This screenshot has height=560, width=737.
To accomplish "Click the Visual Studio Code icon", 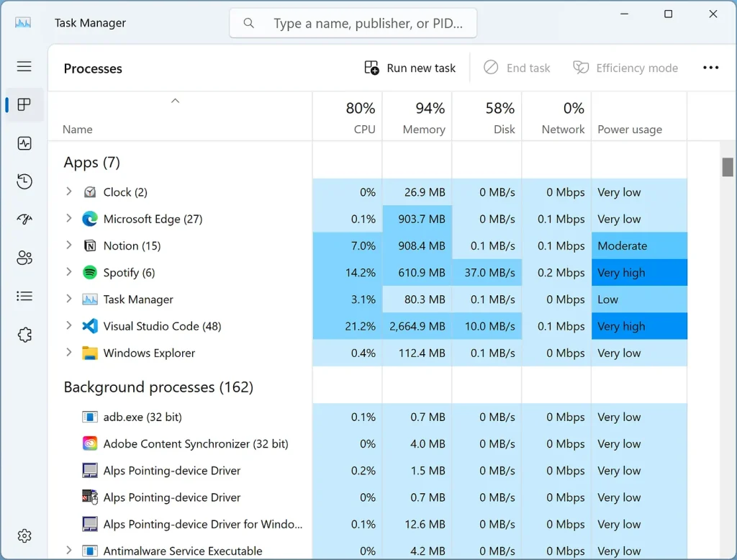I will pos(90,326).
